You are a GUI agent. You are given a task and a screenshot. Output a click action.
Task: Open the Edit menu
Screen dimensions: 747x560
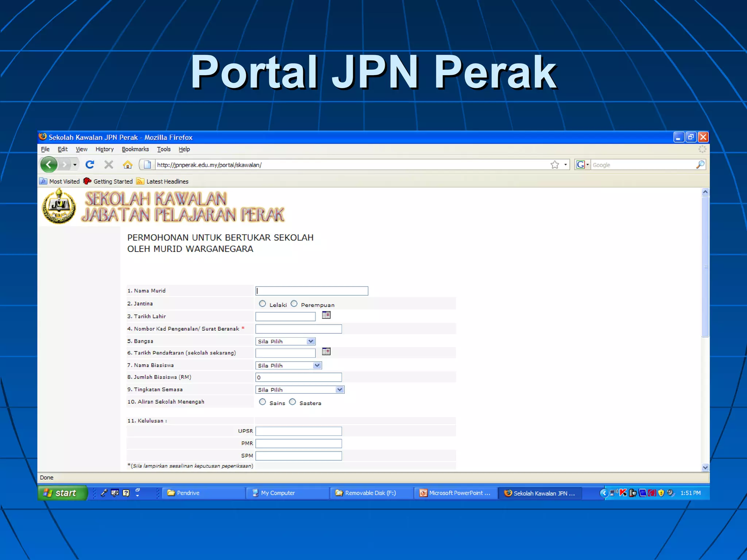click(x=63, y=149)
